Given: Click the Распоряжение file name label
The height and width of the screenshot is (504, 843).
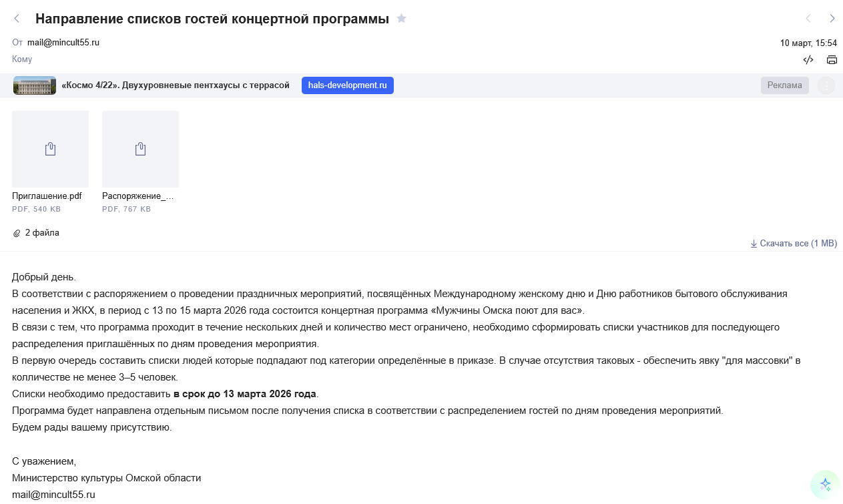Looking at the screenshot, I should click(137, 196).
